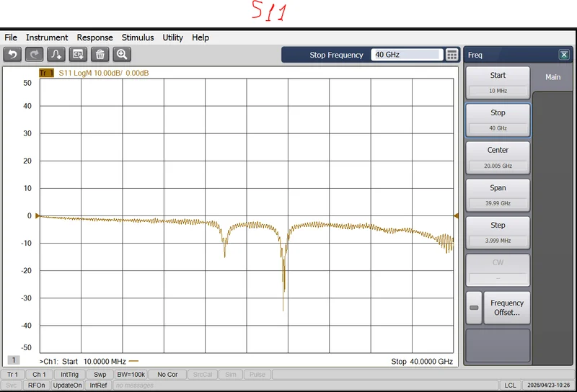Click the trash delete icon
The image size is (577, 392).
pos(100,55)
